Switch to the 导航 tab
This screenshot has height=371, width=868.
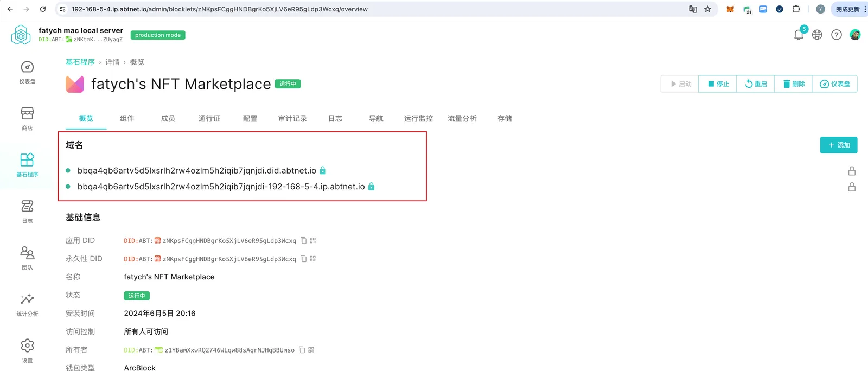coord(376,118)
